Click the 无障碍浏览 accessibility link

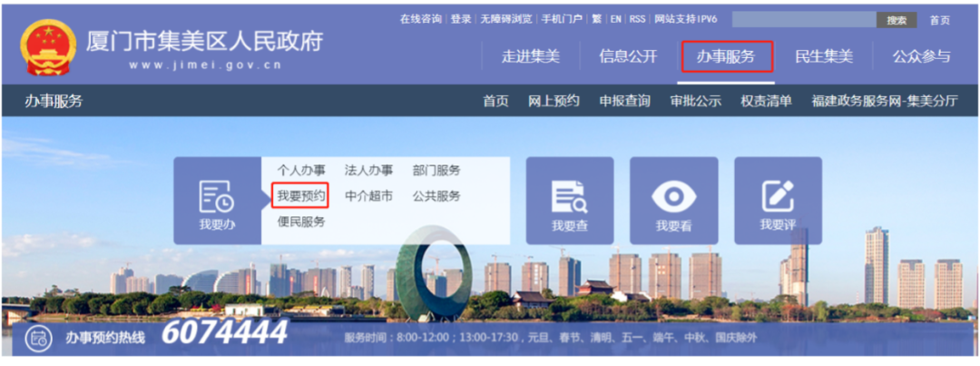506,19
